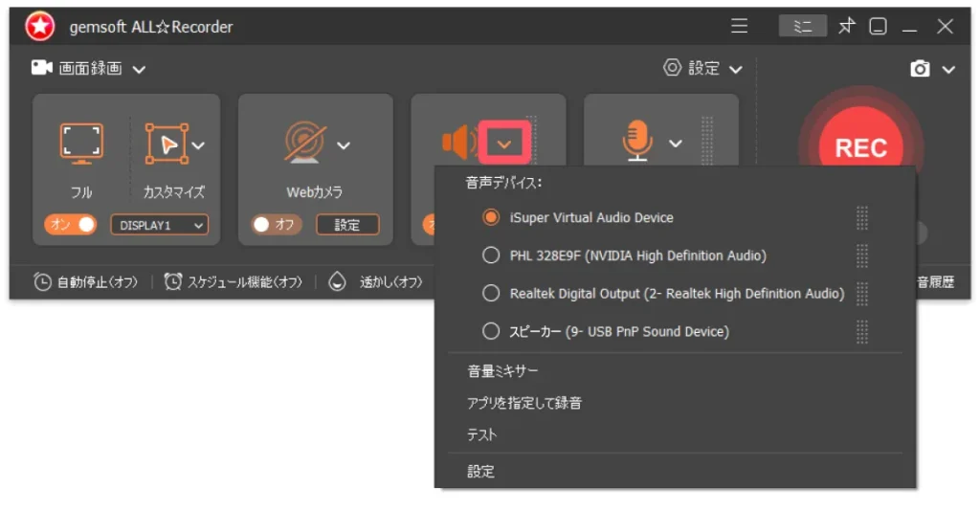Choose アプリを指定して録音 menu item
The height and width of the screenshot is (511, 980).
(524, 403)
